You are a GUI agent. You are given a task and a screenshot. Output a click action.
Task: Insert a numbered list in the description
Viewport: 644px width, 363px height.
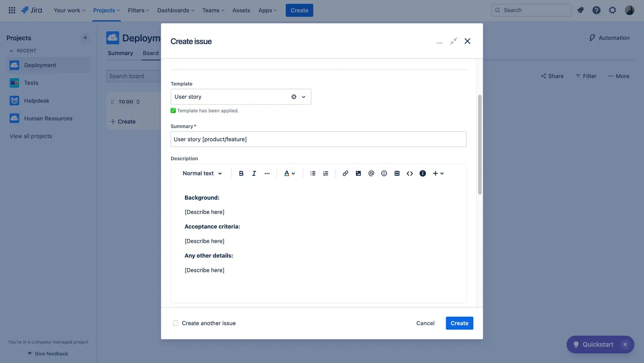pos(325,173)
